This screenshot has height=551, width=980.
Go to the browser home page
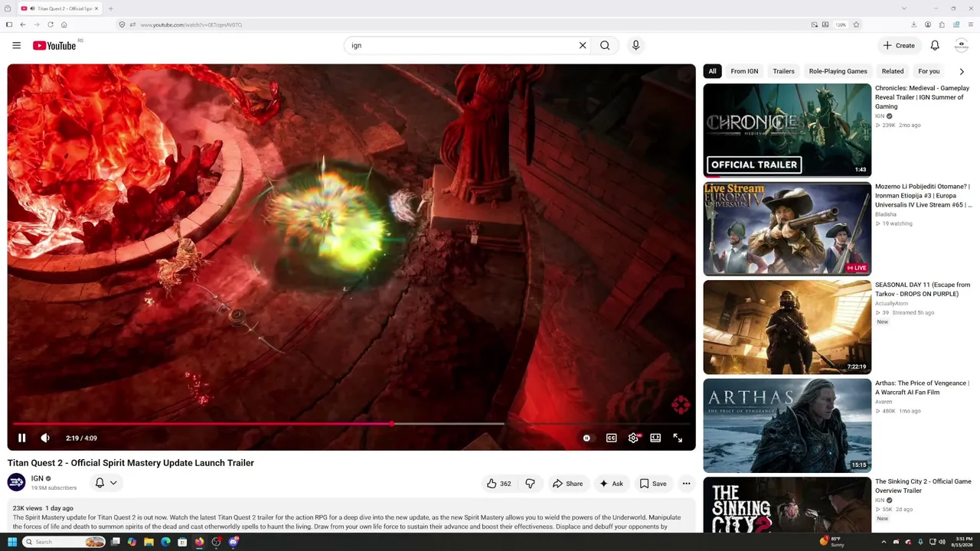click(64, 24)
